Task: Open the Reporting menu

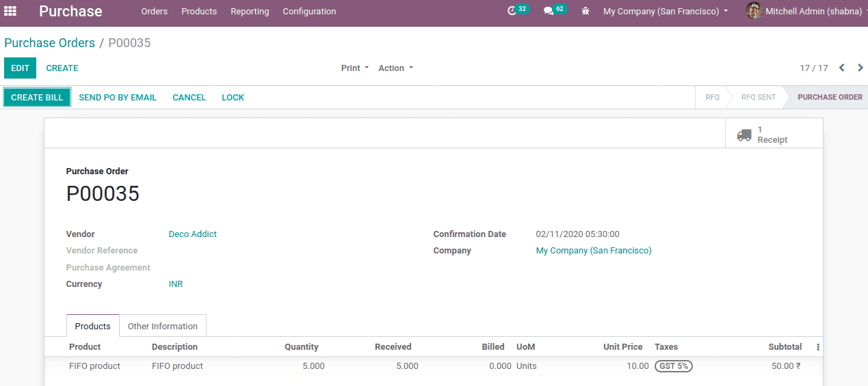Action: click(250, 12)
